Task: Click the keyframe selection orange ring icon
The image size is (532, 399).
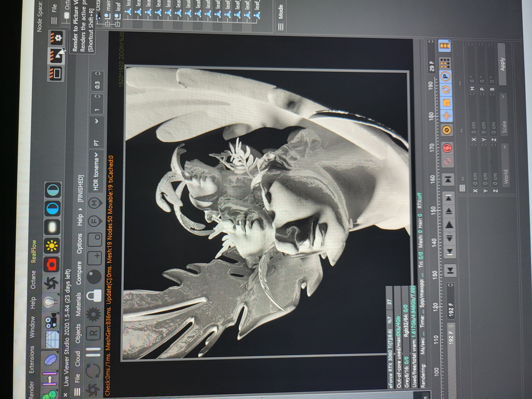Action: (x=447, y=130)
